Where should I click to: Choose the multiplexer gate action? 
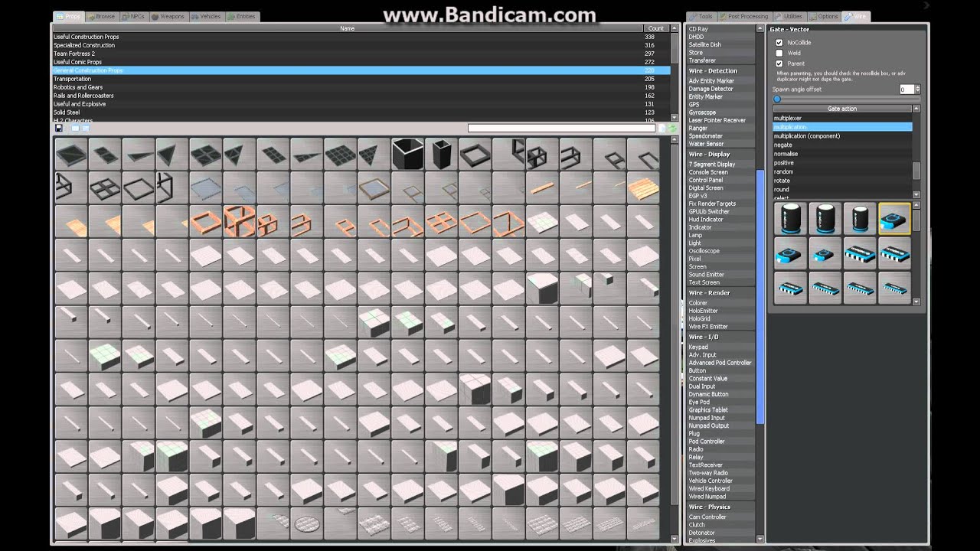click(842, 119)
